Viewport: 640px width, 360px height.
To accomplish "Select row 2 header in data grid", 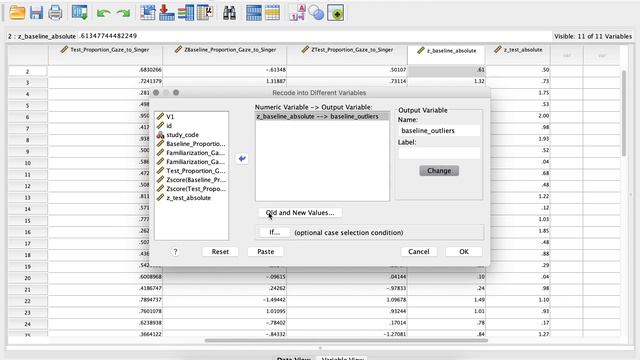I will pyautogui.click(x=27, y=71).
